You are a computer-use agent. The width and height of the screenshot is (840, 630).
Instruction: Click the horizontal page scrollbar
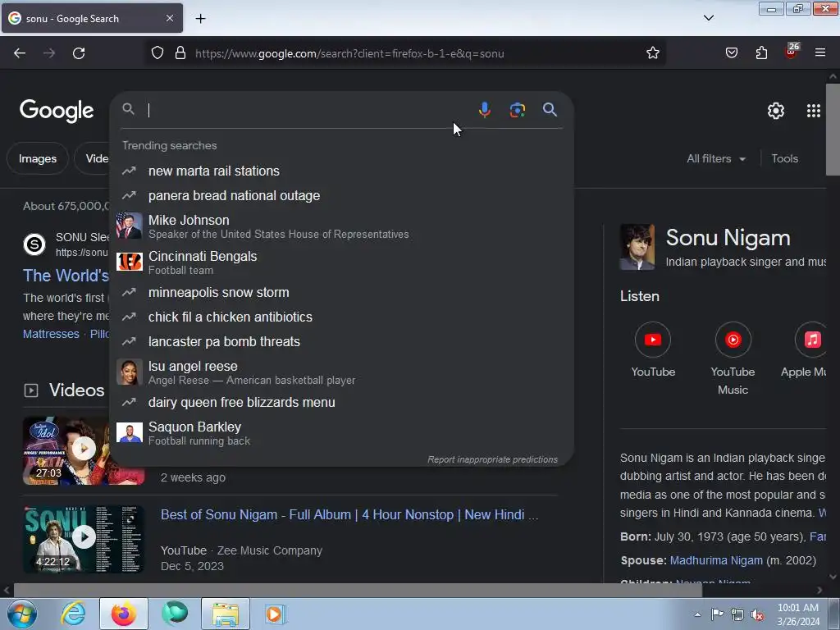(358, 591)
